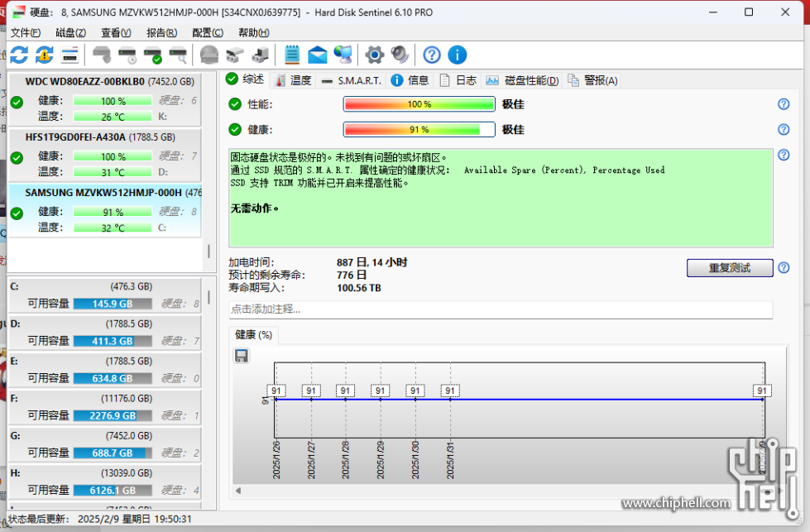This screenshot has height=532, width=810.
Task: Click the help icon beside status text box
Action: tap(784, 155)
